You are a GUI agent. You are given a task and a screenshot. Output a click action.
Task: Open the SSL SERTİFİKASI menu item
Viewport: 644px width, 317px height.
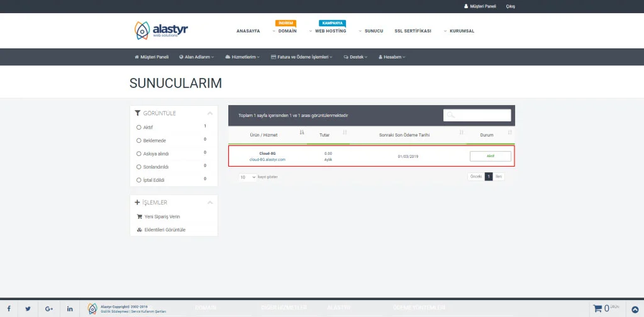413,31
